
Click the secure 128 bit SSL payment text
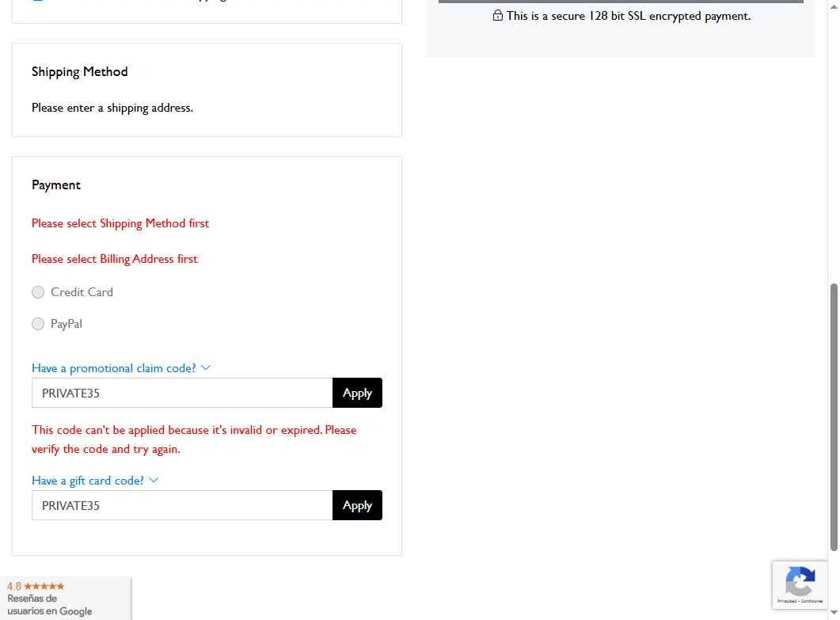(629, 16)
